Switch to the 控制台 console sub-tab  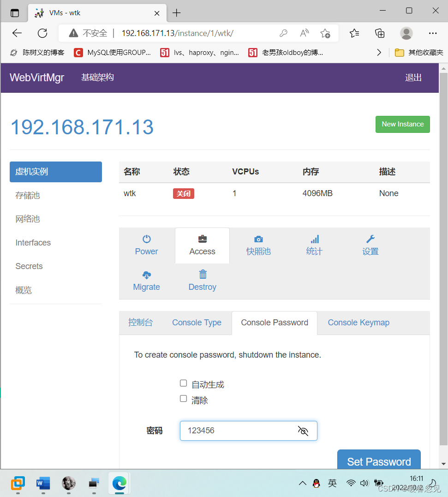pyautogui.click(x=140, y=323)
